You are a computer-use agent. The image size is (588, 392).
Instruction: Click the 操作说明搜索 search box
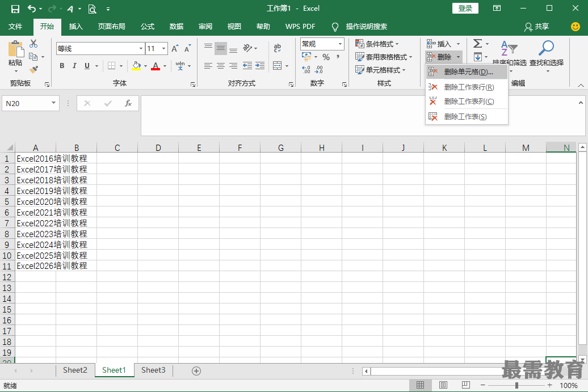(367, 27)
